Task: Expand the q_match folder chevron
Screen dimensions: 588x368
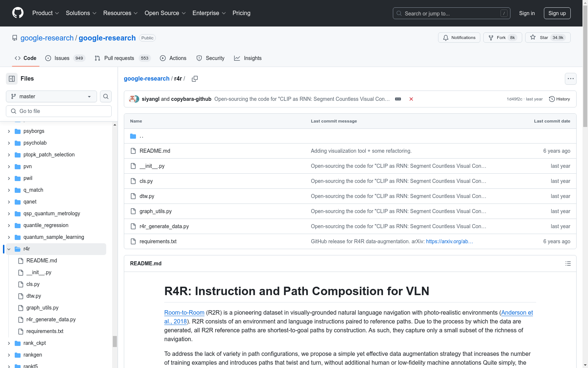Action: pyautogui.click(x=9, y=190)
